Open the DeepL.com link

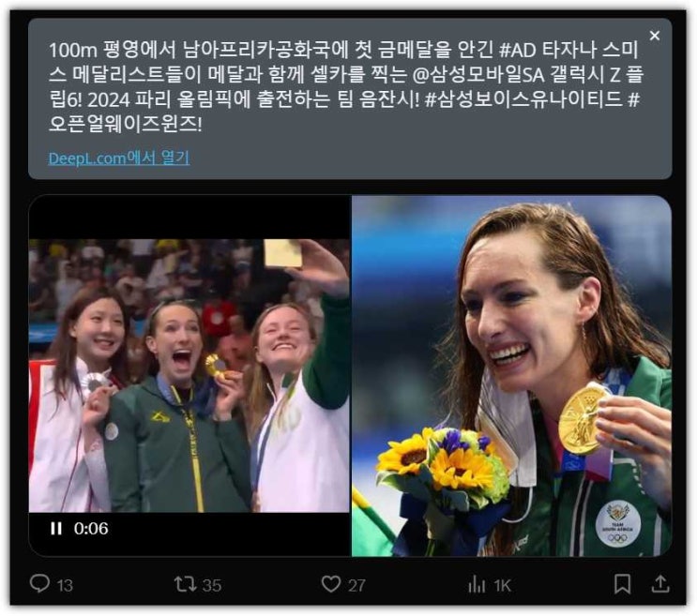point(119,158)
